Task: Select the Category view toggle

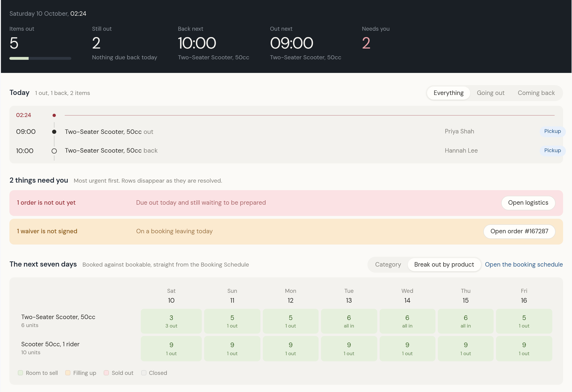Action: 388,265
